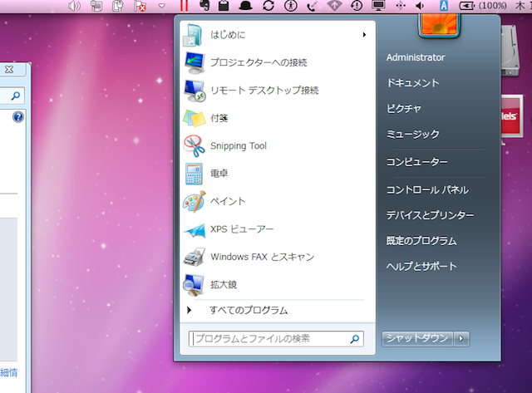Expand the はじめに submenu arrow
This screenshot has width=532, height=393.
364,35
